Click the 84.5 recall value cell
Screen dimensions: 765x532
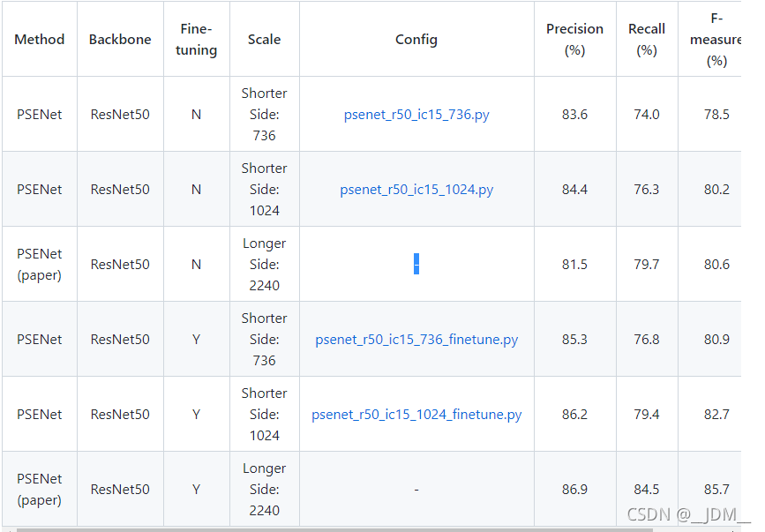[647, 490]
